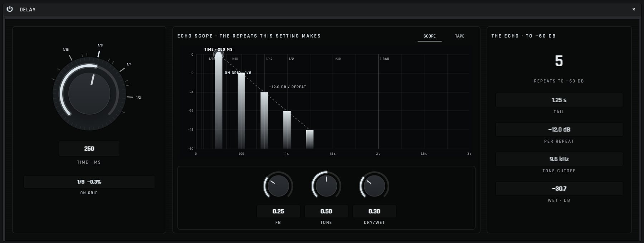The height and width of the screenshot is (243, 644).
Task: Select the 0.25 FB value field
Action: pos(278,211)
